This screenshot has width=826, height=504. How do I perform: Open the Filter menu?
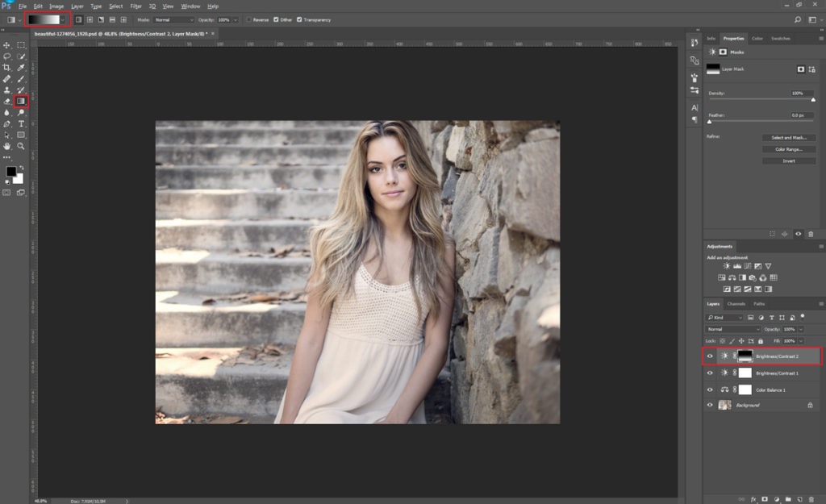pos(136,6)
